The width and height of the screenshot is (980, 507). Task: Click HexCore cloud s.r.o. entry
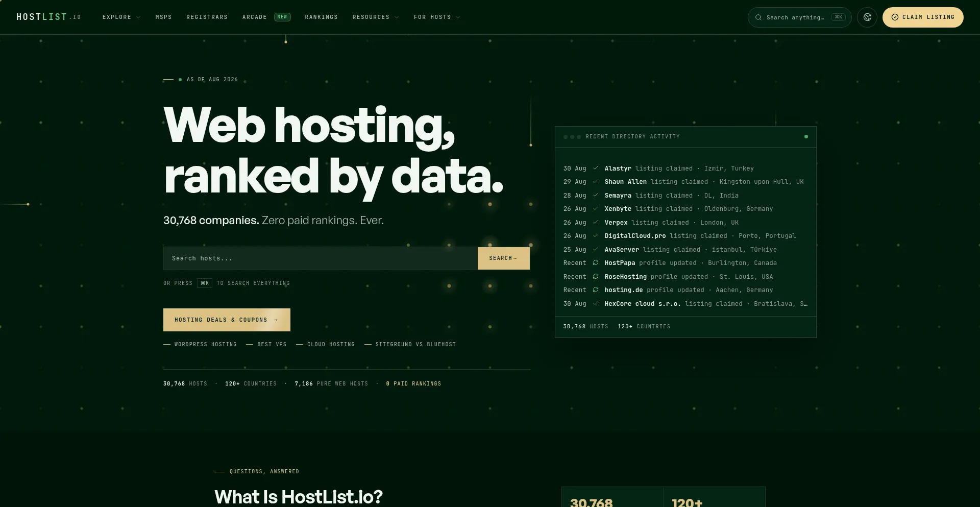coord(685,304)
